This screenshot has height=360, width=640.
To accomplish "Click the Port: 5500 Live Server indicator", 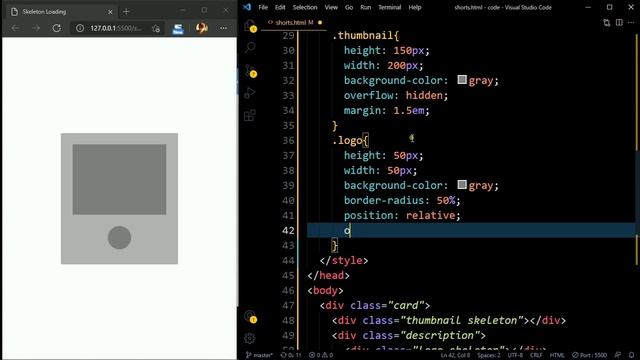I will (589, 355).
